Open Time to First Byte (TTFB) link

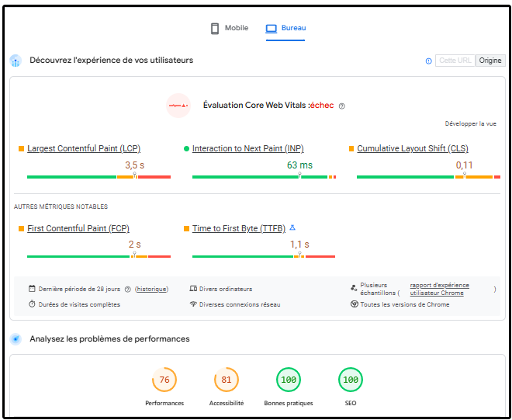238,228
